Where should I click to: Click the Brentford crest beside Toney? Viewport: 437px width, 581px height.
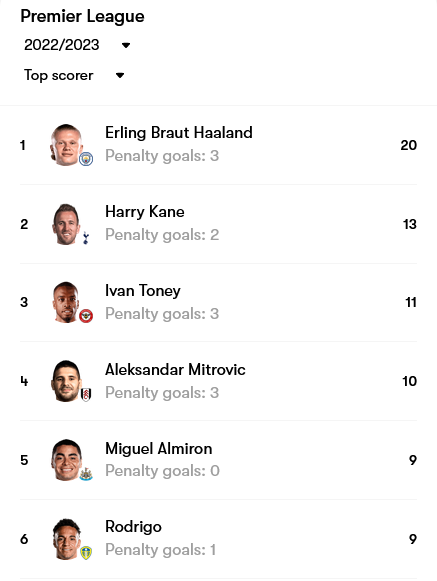pos(86,316)
